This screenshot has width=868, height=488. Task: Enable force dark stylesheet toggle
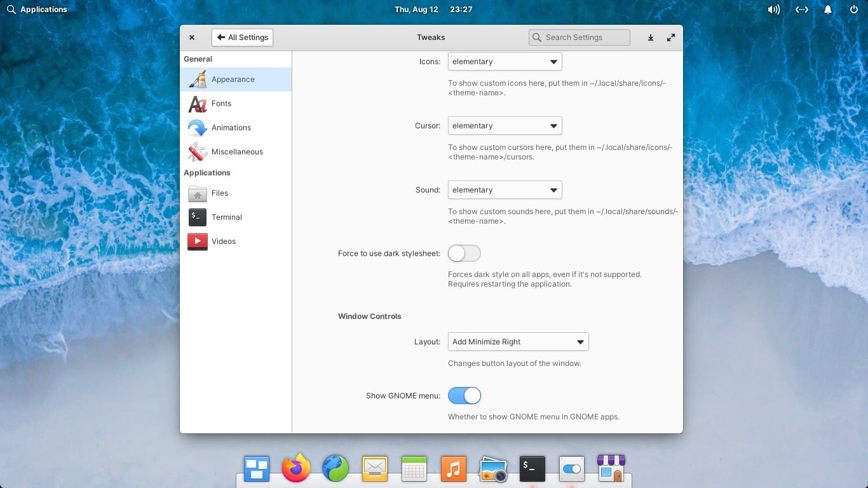(x=464, y=253)
